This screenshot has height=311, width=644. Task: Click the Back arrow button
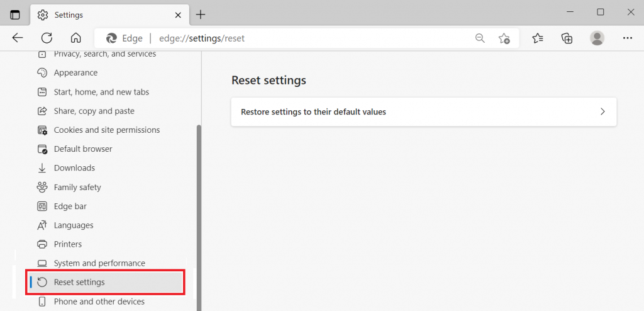point(18,38)
